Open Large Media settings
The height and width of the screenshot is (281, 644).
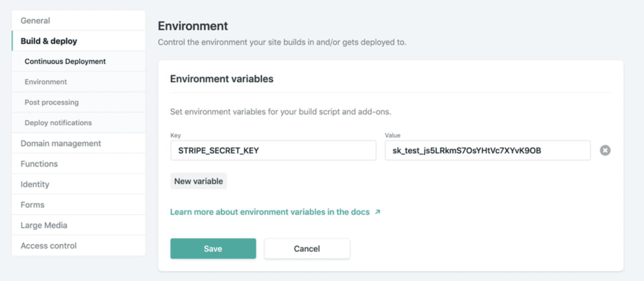click(44, 225)
